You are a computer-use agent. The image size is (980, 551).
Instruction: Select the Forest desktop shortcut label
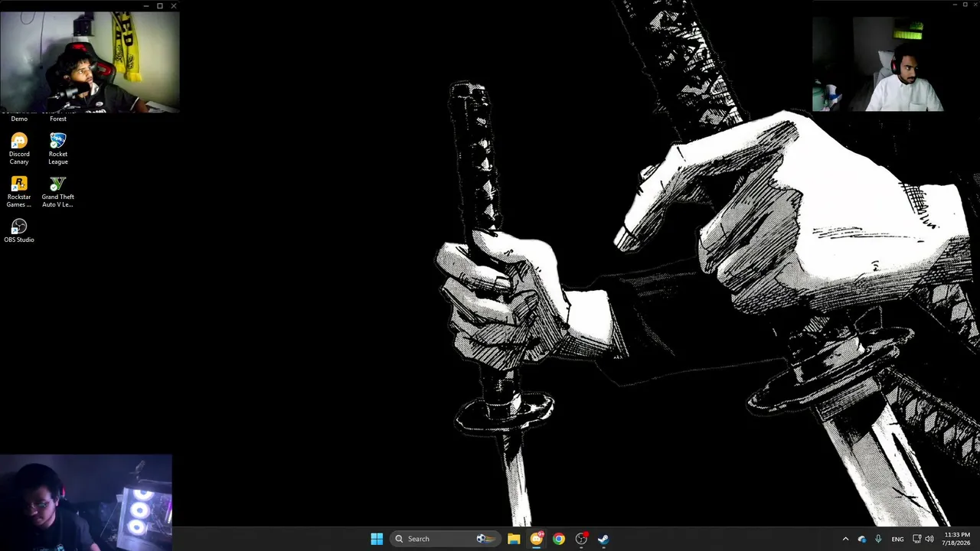[x=58, y=119]
